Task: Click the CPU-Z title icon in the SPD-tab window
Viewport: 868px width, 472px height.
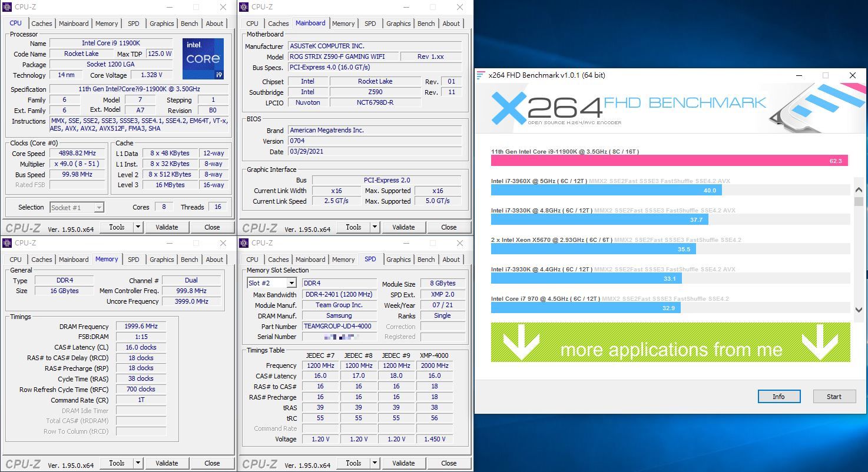Action: point(244,243)
